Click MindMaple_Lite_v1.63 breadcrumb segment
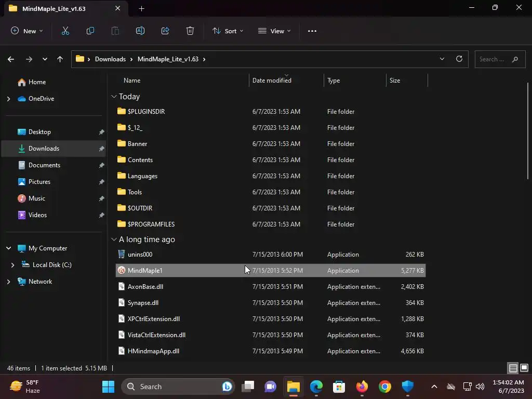This screenshot has width=532, height=399. point(168,59)
